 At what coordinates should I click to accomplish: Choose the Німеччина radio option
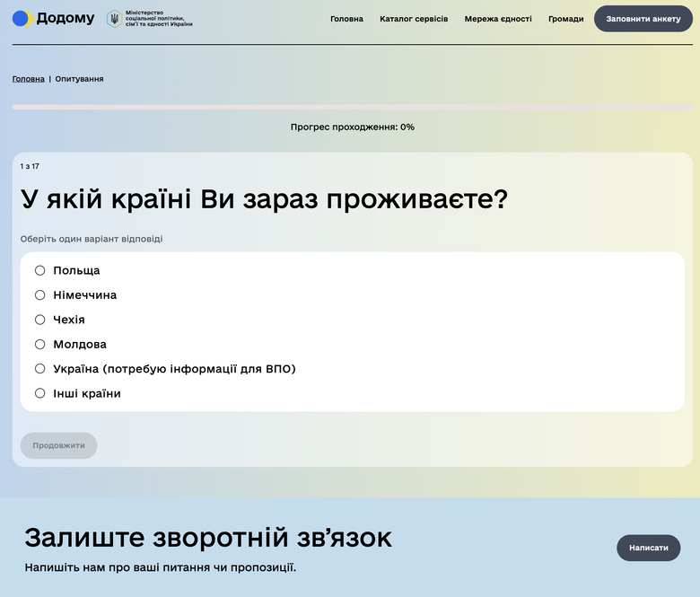coord(40,295)
